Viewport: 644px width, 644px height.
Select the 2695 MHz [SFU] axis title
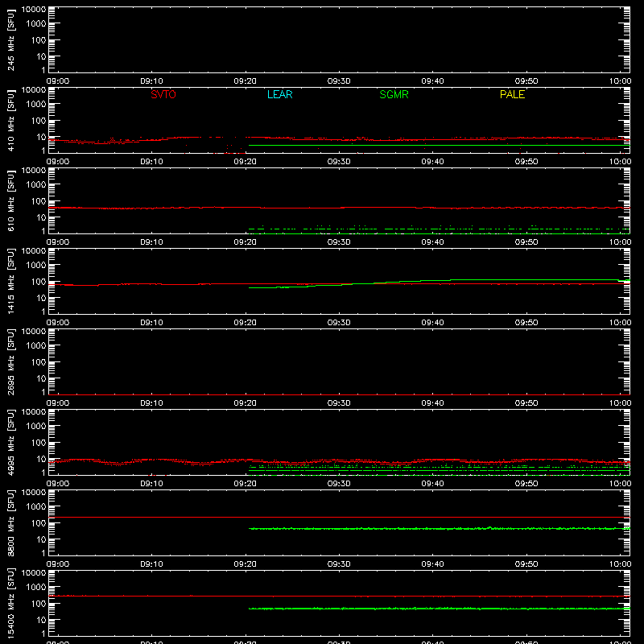click(10, 361)
